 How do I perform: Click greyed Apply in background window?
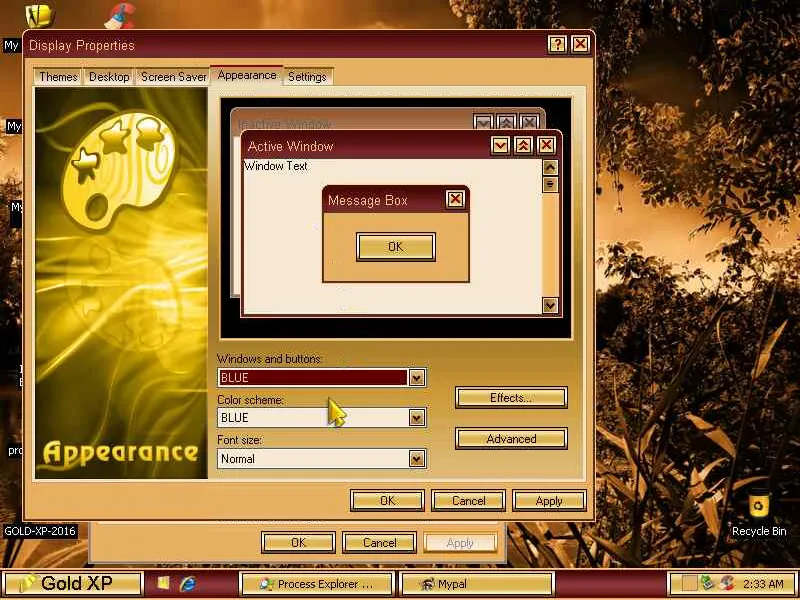click(x=460, y=542)
